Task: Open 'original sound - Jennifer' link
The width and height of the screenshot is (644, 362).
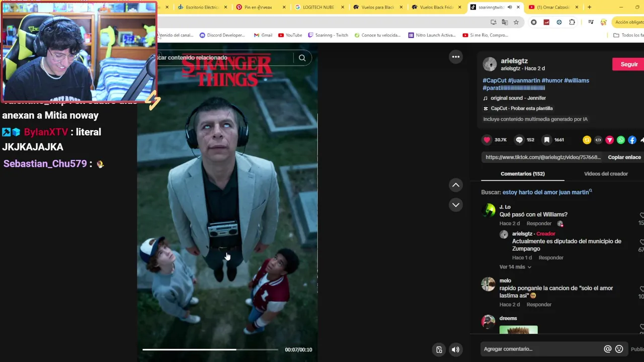Action: pos(518,98)
